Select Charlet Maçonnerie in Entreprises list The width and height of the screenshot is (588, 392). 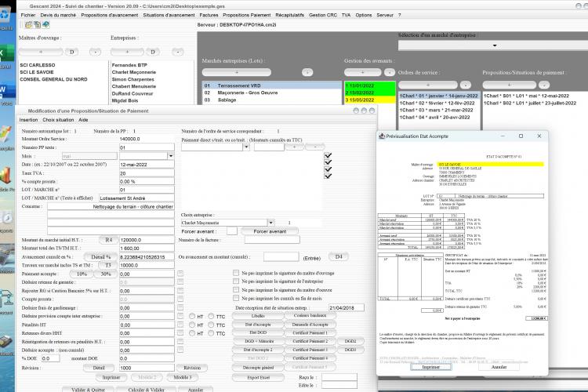(134, 72)
